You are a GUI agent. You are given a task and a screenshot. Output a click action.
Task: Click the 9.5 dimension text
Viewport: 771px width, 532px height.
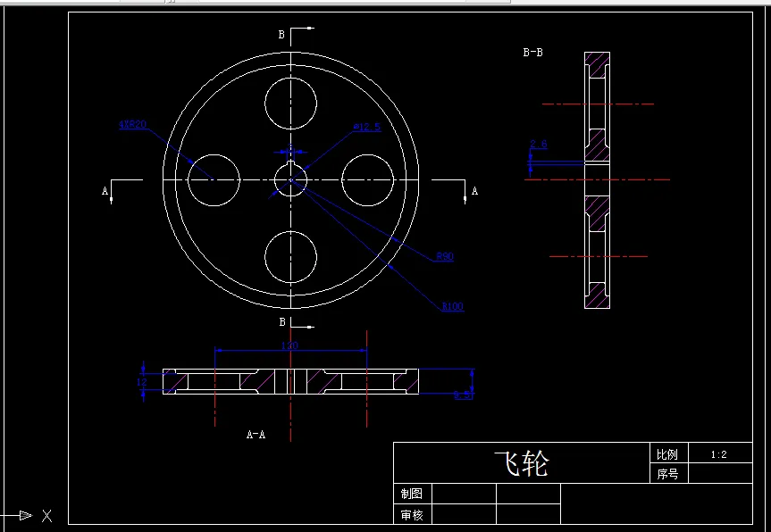(x=462, y=395)
